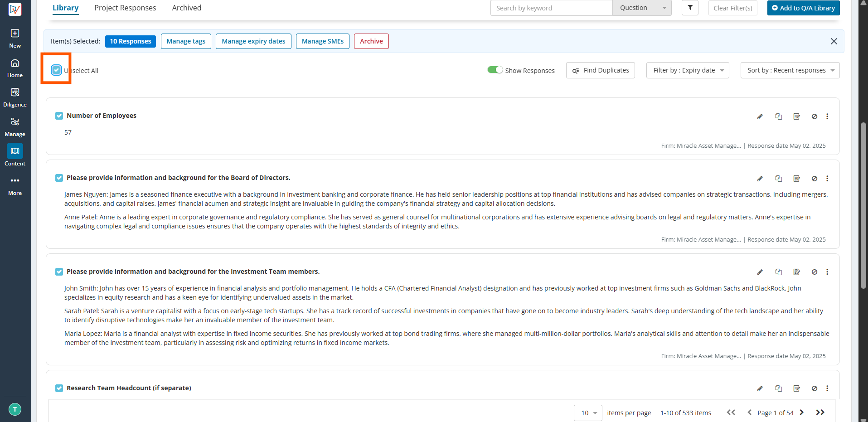Copy the Research Team Headcount response
The image size is (868, 422).
[779, 388]
